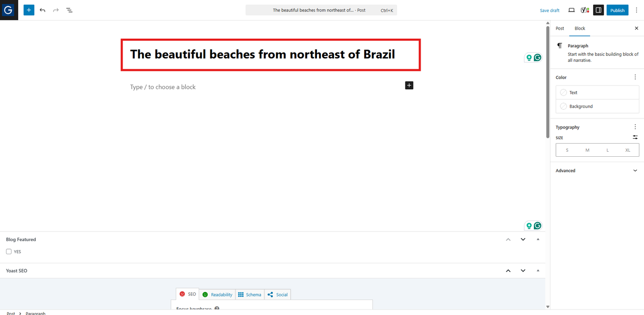Pick a Text color
644x315 pixels.
coord(597,92)
